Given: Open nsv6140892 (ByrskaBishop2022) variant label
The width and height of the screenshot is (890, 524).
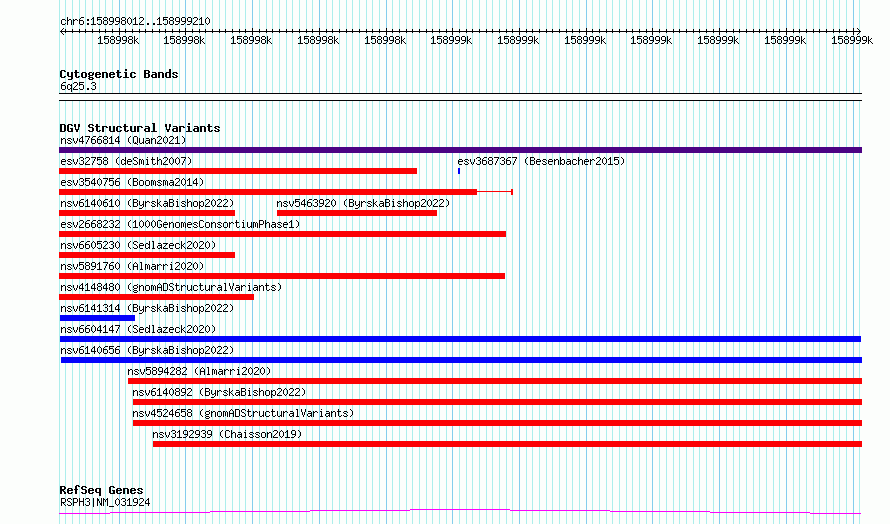Looking at the screenshot, I should pyautogui.click(x=219, y=392).
